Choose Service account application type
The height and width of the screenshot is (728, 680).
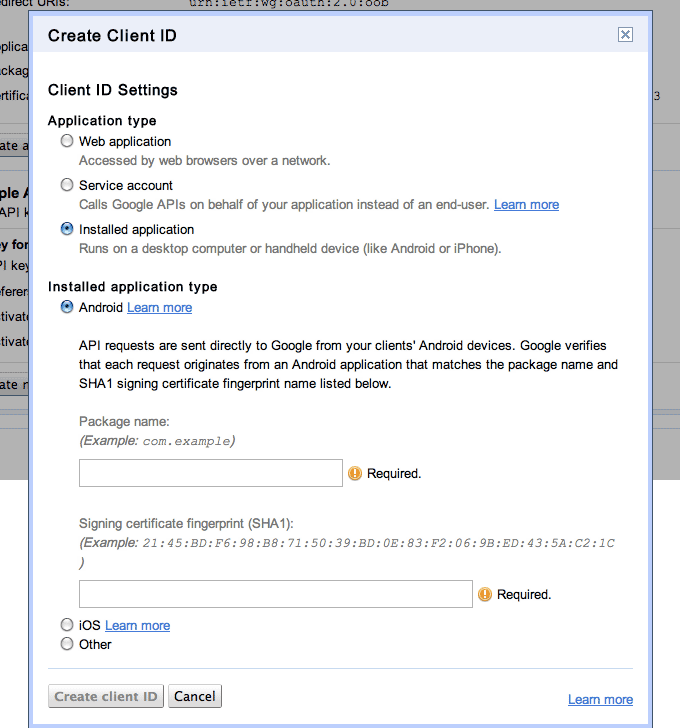click(x=67, y=185)
